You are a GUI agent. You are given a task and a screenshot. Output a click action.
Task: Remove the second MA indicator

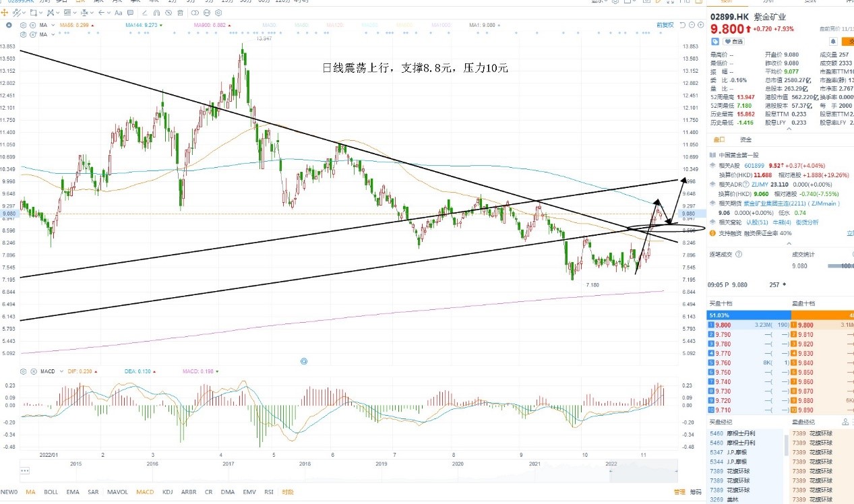click(32, 34)
